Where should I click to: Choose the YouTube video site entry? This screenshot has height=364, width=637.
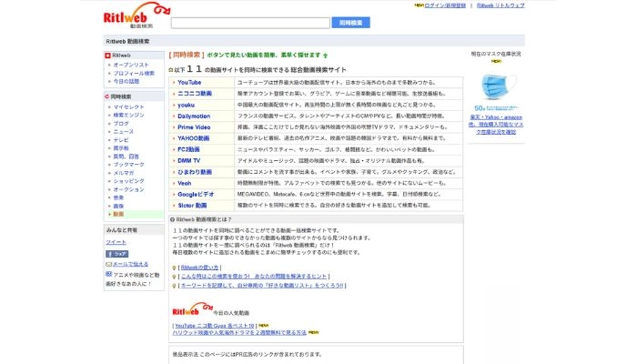[x=189, y=82]
